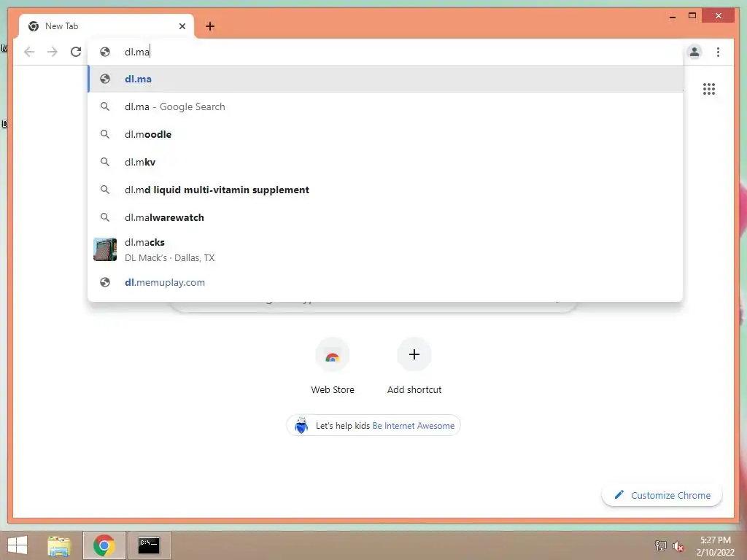The height and width of the screenshot is (560, 747).
Task: Select the dl.moodle suggestion
Action: pyautogui.click(x=385, y=134)
